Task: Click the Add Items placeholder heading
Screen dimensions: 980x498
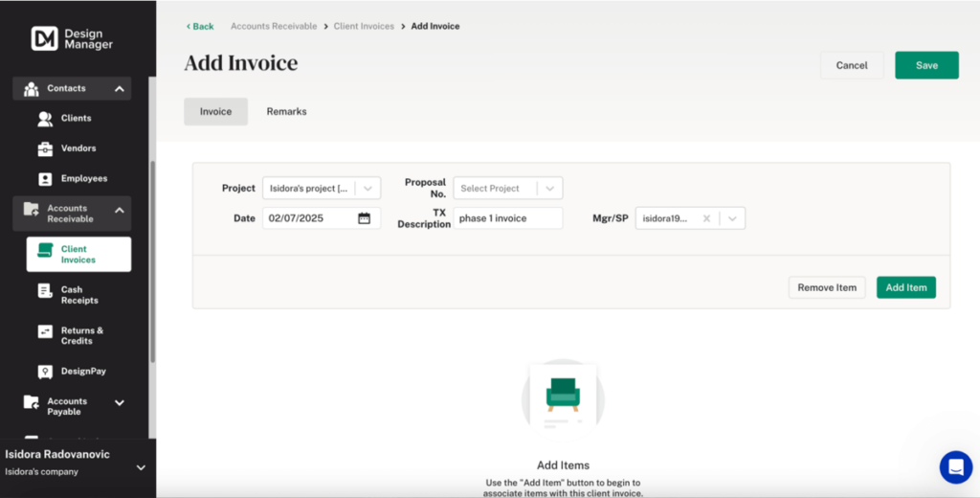Action: click(563, 465)
